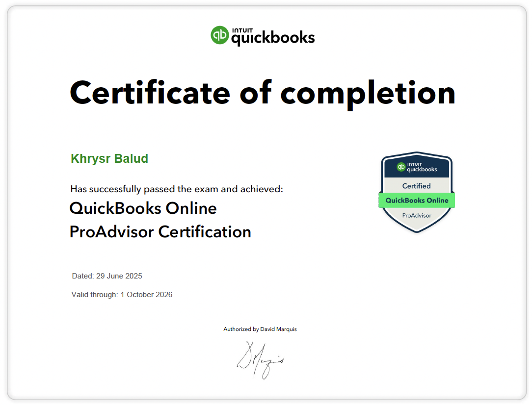Open the ProAdvisor certification badge

[416, 193]
